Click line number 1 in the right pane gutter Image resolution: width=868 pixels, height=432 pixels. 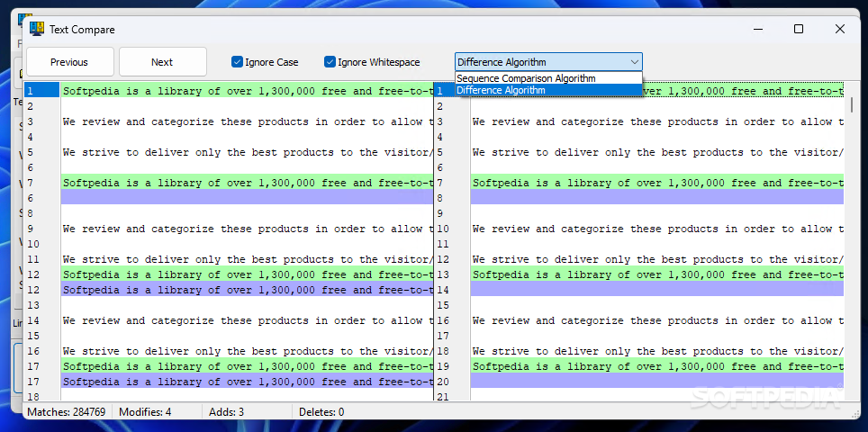pos(439,91)
